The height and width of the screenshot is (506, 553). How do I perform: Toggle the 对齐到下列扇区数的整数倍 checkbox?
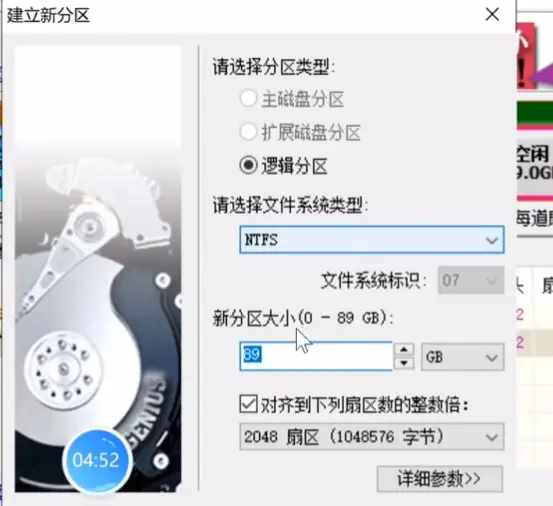tap(248, 404)
